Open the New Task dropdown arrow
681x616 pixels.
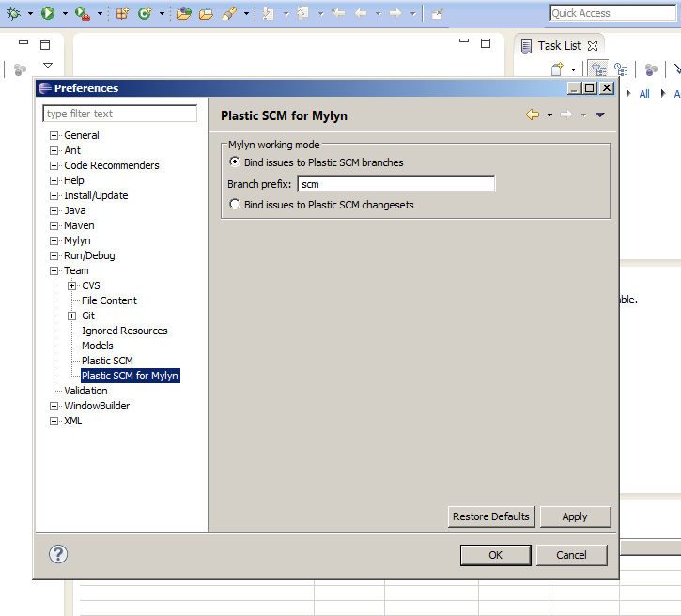(x=573, y=69)
